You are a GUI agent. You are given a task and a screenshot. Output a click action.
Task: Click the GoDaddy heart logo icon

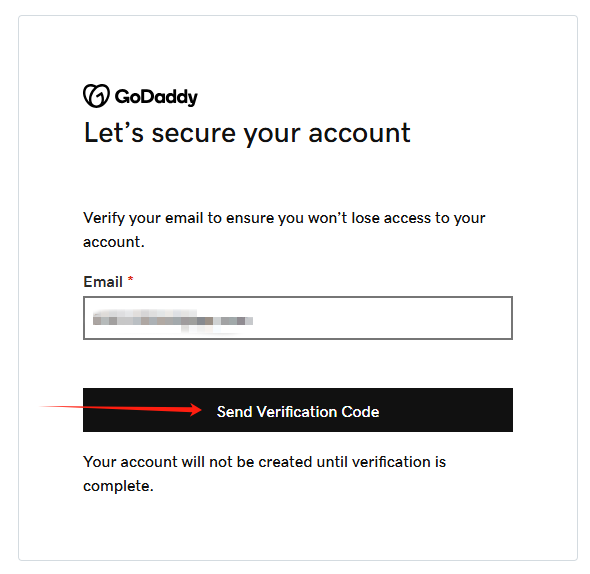point(96,96)
